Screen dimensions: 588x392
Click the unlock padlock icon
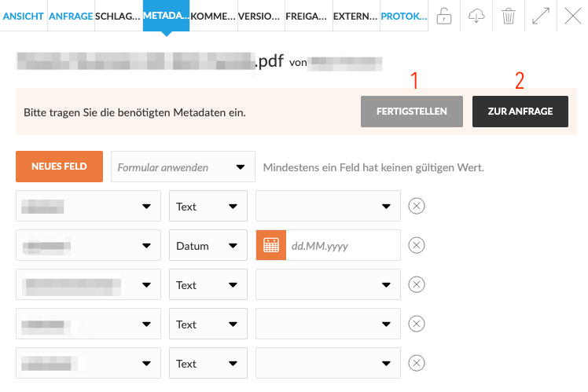pos(444,16)
